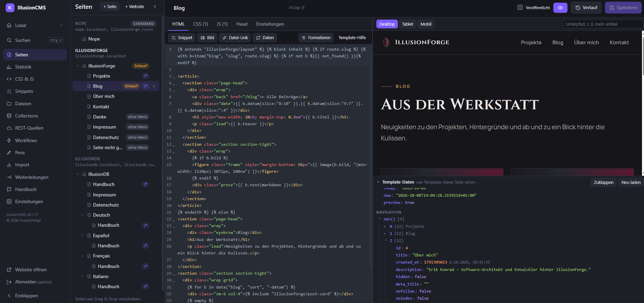
Task: Insert a Snippet via toolbar
Action: tap(182, 37)
